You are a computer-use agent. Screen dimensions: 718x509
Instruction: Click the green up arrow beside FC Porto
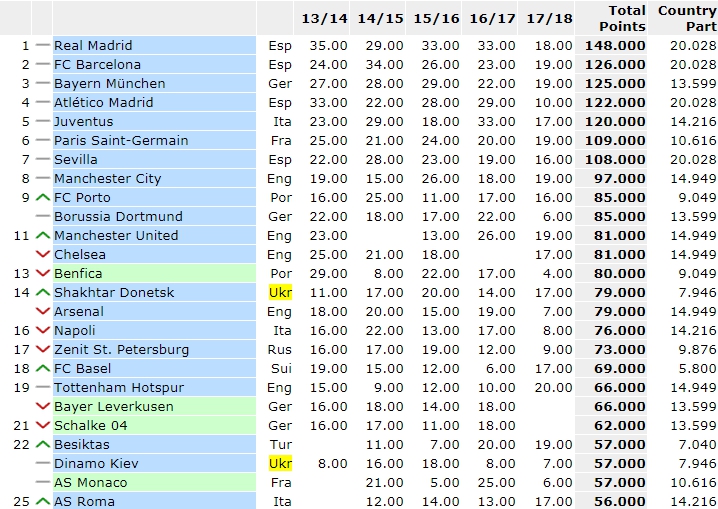click(x=42, y=198)
